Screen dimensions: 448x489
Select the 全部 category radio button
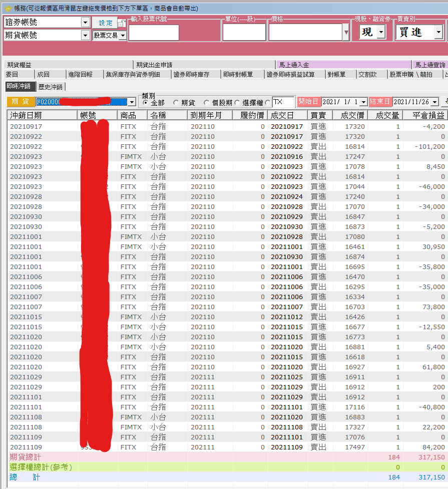click(146, 103)
